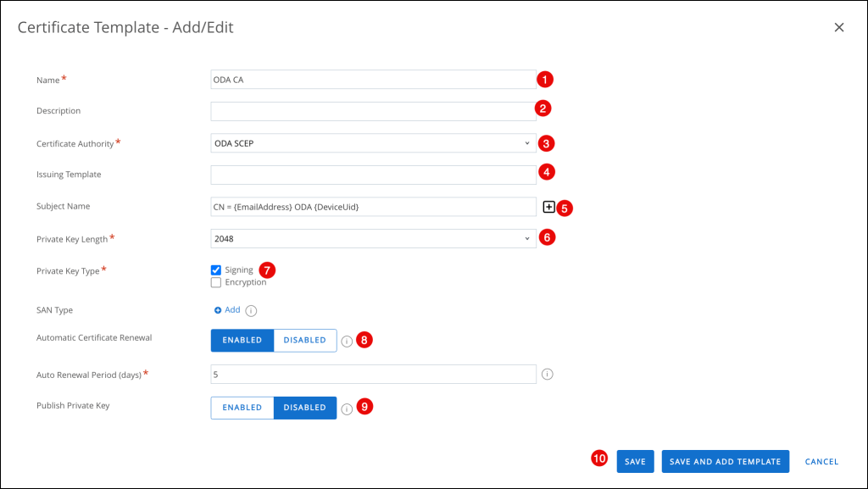The width and height of the screenshot is (868, 489).
Task: Focus the Description input field
Action: point(373,111)
